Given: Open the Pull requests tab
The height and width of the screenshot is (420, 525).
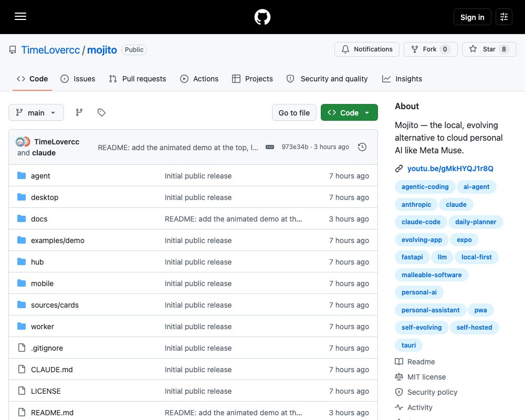Looking at the screenshot, I should pyautogui.click(x=138, y=79).
